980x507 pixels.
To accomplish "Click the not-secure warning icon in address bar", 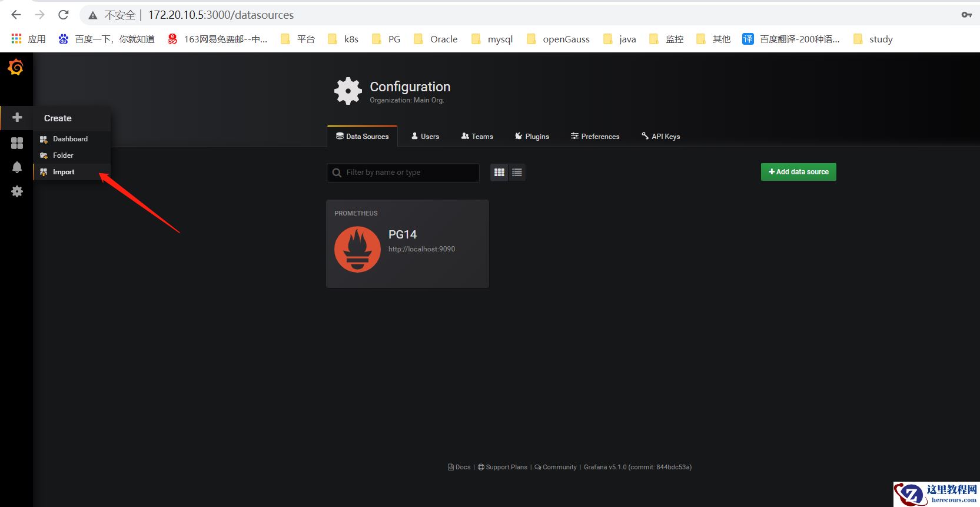I will 93,15.
